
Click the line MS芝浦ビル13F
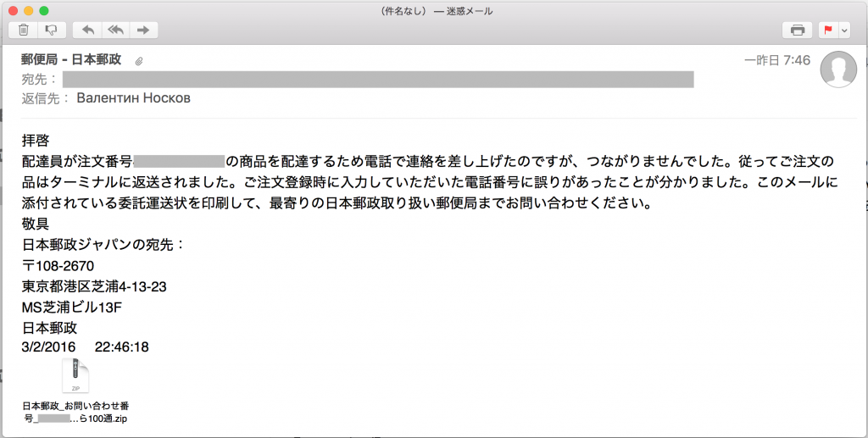pos(72,308)
